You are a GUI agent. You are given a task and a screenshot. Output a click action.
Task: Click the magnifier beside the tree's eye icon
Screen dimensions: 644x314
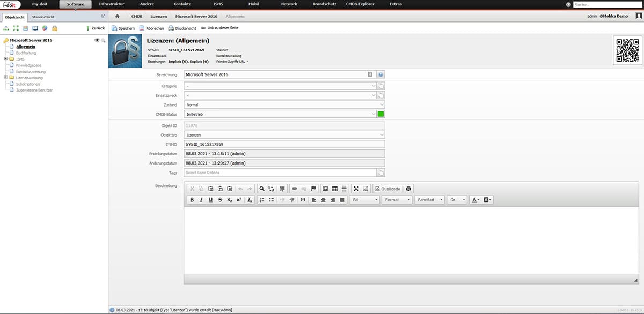[103, 40]
